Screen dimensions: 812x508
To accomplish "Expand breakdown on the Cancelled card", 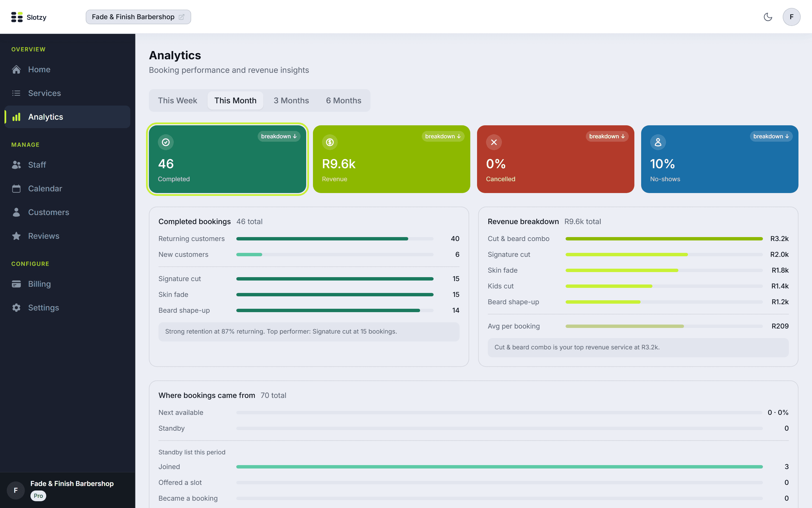I will coord(607,136).
